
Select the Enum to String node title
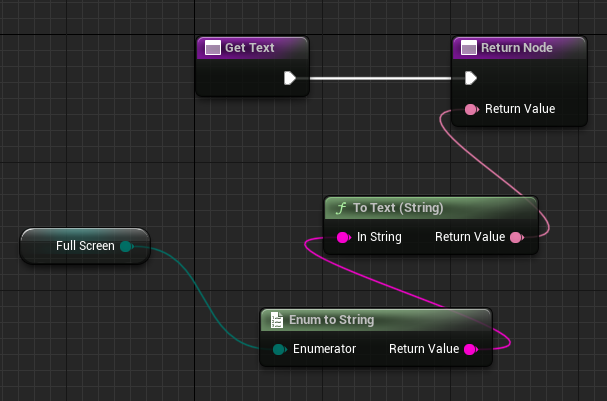(x=331, y=320)
